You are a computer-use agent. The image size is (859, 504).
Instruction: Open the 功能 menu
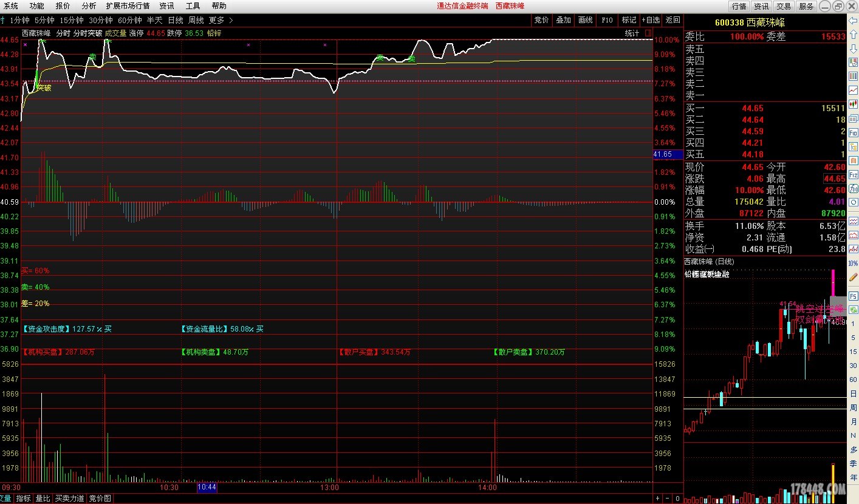coord(36,5)
